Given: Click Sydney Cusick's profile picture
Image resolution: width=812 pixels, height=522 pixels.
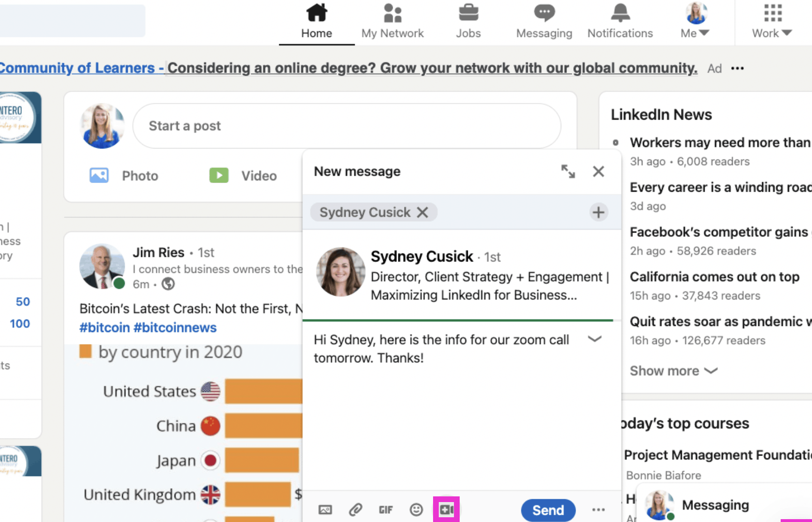Looking at the screenshot, I should click(340, 272).
